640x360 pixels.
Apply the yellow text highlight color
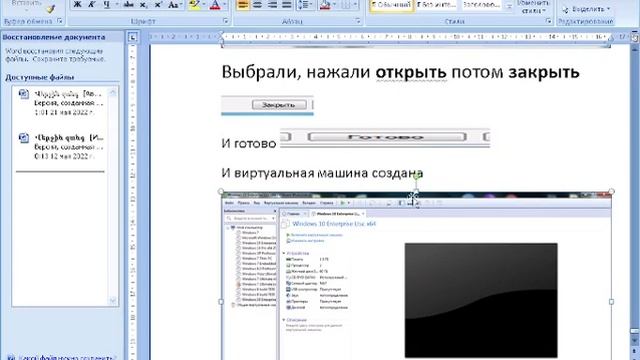pyautogui.click(x=195, y=4)
